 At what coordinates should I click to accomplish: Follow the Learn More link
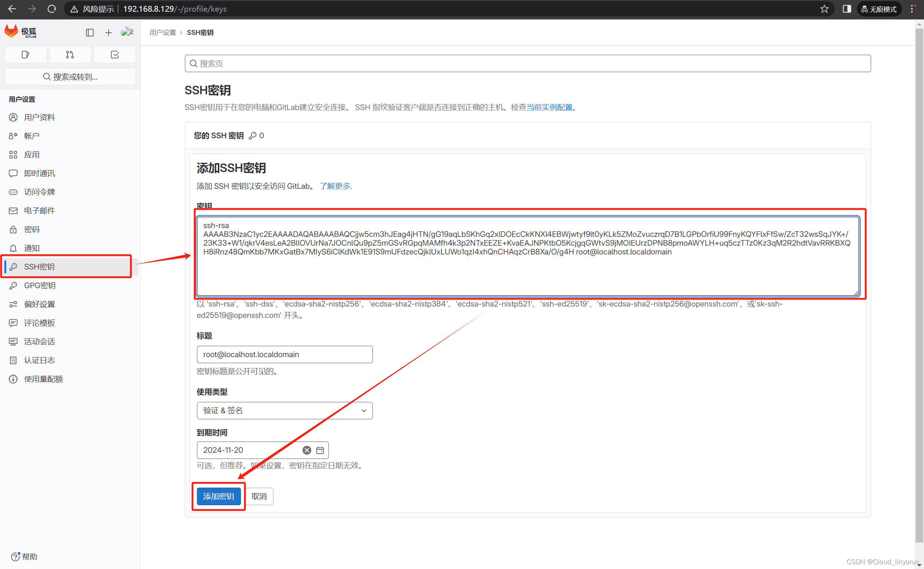pyautogui.click(x=335, y=186)
